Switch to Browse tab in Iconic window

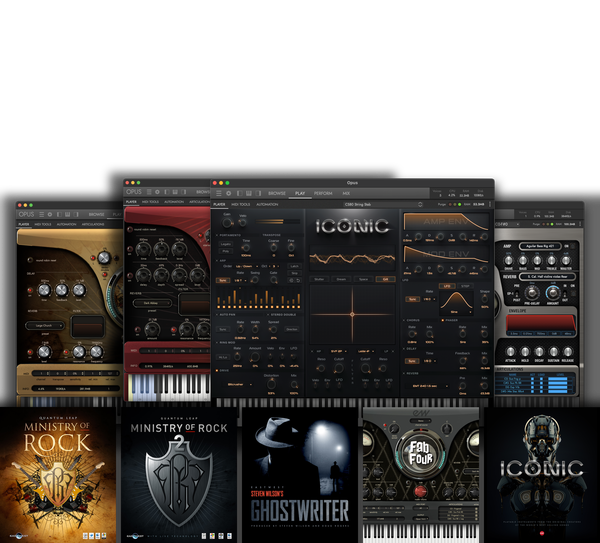[x=277, y=194]
